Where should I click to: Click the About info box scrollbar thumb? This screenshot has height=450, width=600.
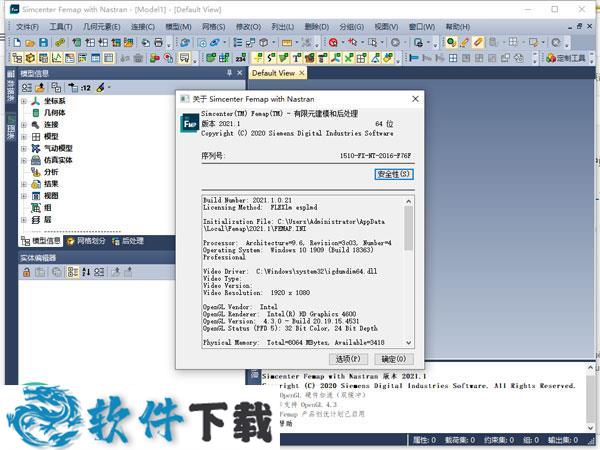point(409,228)
